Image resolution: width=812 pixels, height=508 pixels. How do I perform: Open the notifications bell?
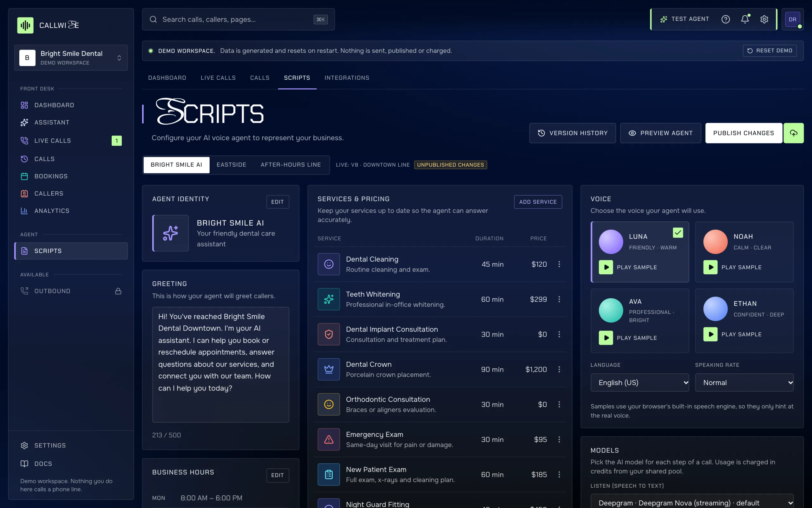(745, 19)
